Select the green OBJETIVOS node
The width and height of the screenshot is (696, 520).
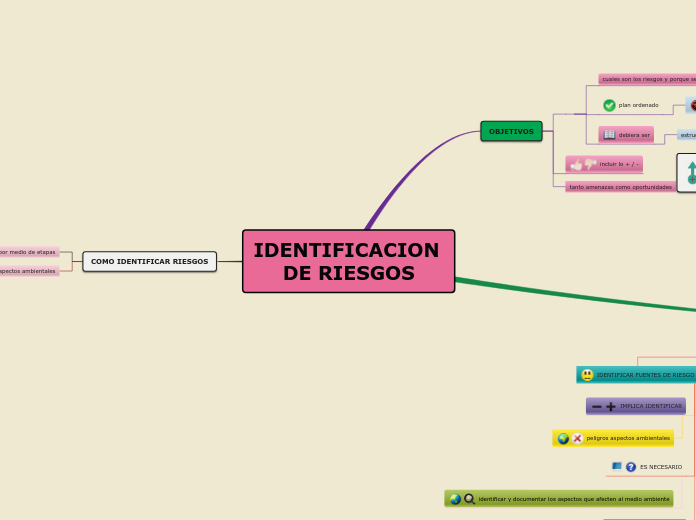[511, 131]
